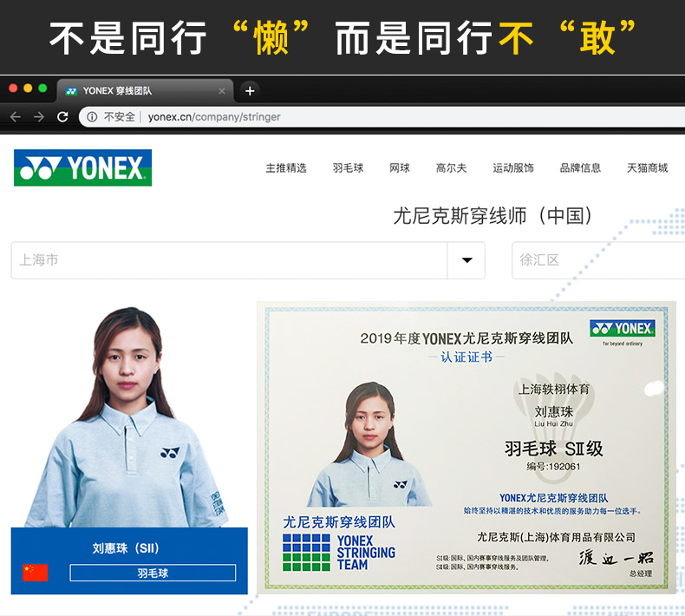Open the 羽毛球 navigation menu
The width and height of the screenshot is (685, 616).
tap(349, 167)
